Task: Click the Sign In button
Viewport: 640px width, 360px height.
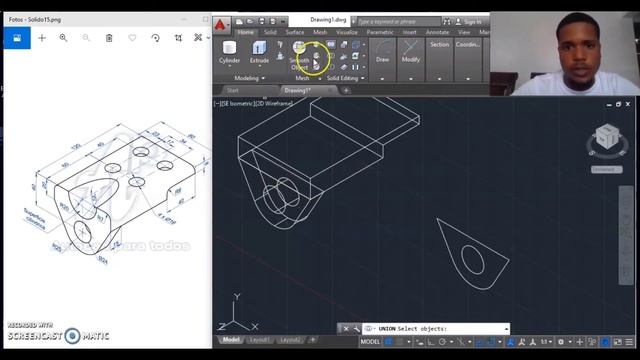Action: coord(468,22)
